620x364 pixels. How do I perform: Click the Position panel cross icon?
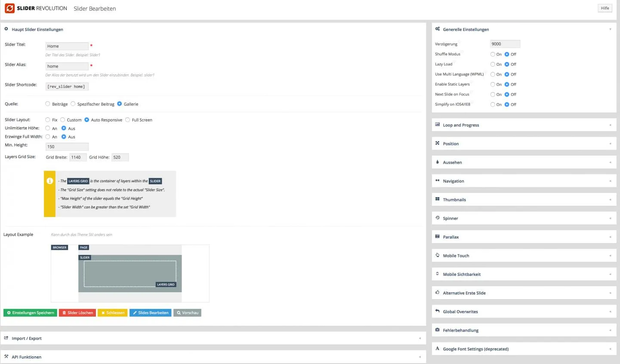pyautogui.click(x=437, y=144)
